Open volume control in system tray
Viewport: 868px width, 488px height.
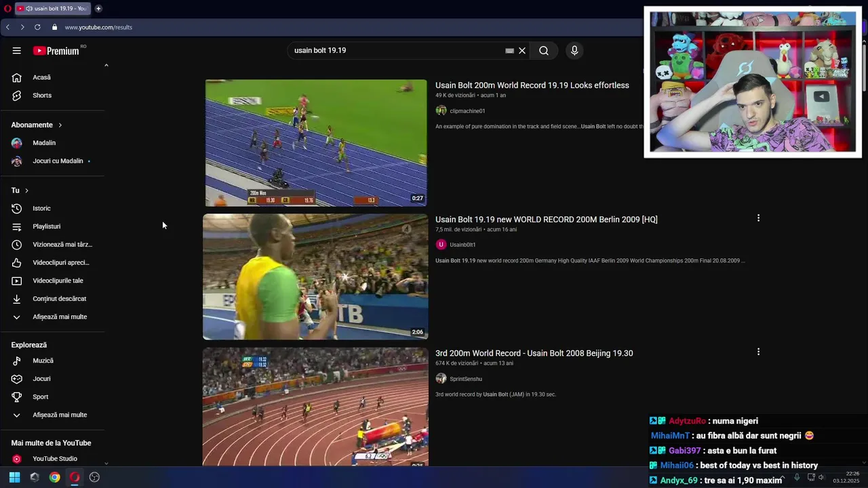click(821, 477)
